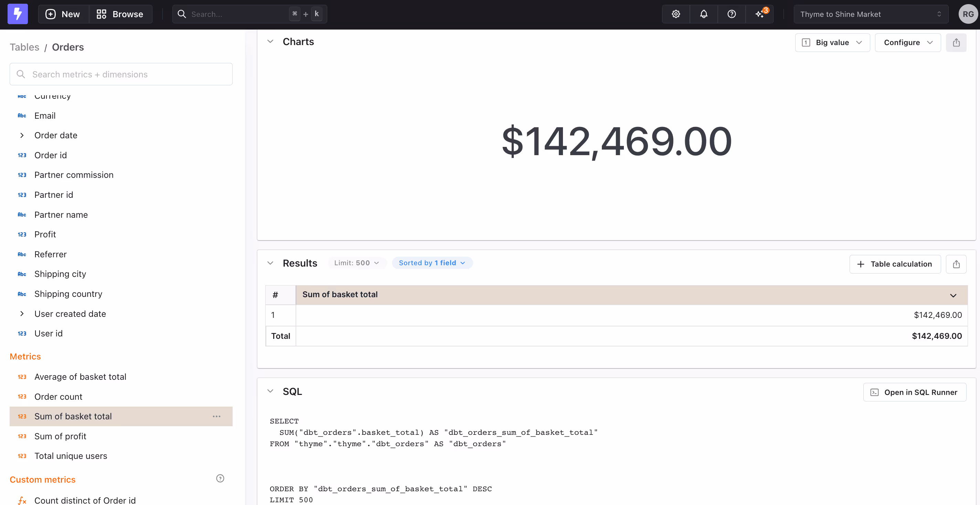
Task: Open three-dot menu for Sum of basket total
Action: (x=216, y=416)
